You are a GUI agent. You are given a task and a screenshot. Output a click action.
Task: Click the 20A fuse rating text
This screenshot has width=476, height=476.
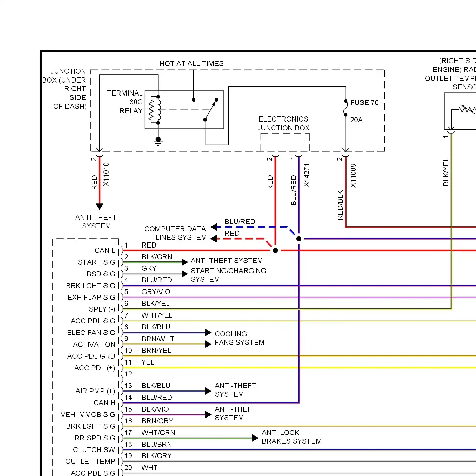tap(356, 120)
